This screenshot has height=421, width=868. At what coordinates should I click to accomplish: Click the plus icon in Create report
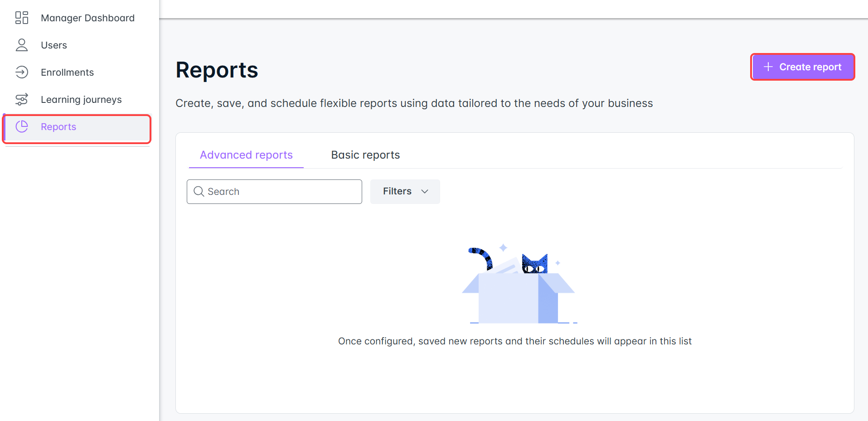[x=768, y=67]
